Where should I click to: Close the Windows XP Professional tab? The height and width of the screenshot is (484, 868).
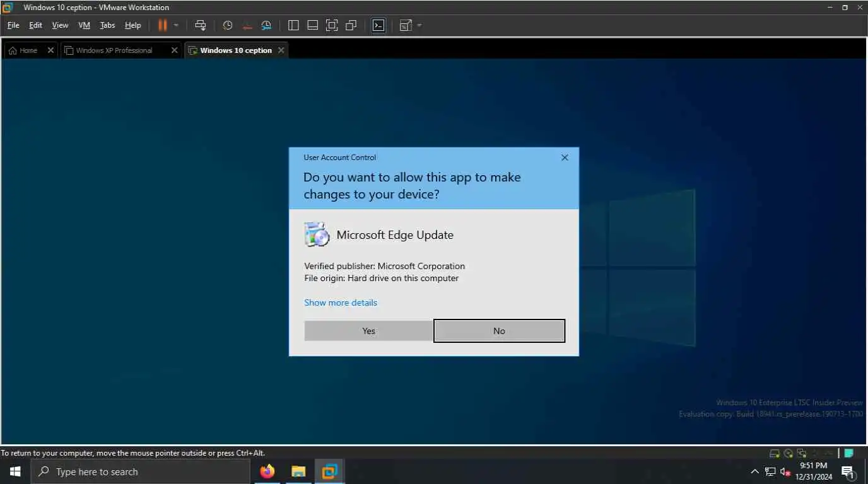tap(175, 50)
